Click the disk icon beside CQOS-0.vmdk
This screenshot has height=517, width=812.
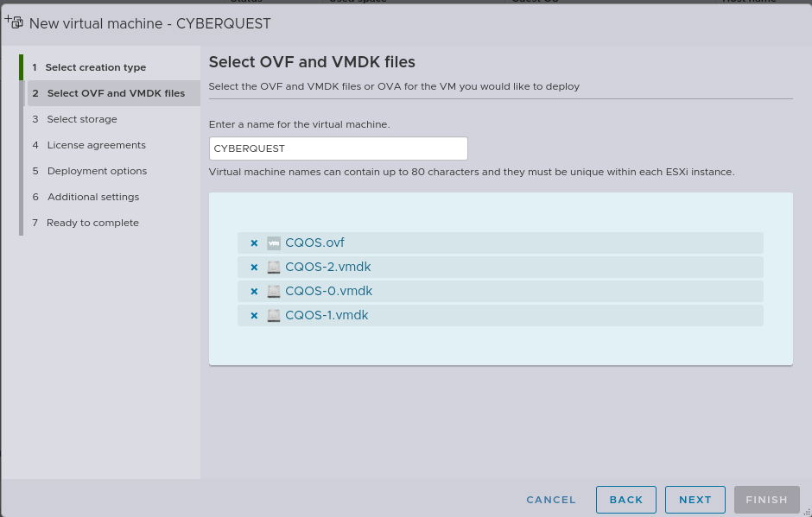click(x=274, y=292)
